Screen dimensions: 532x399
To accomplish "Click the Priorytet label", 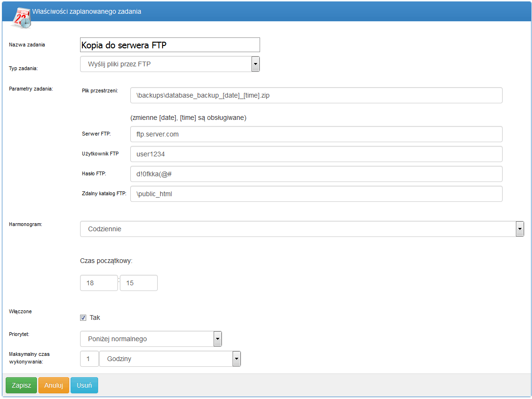I will point(19,334).
